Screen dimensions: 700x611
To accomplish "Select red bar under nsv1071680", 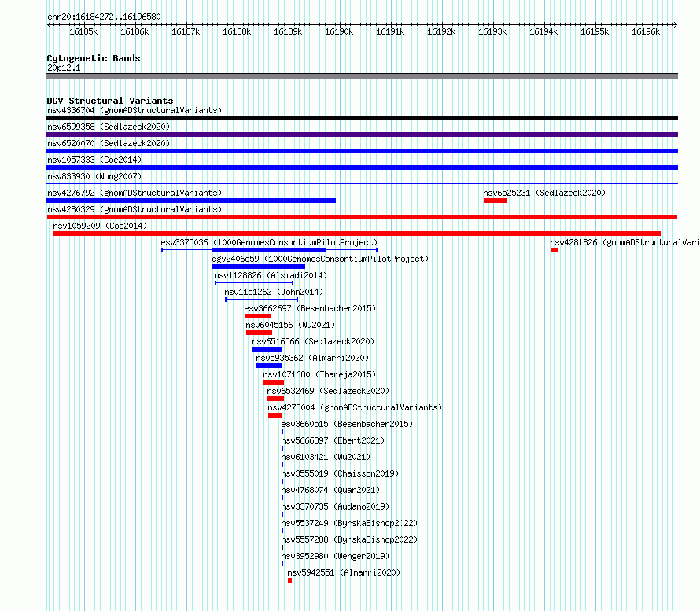I will [x=274, y=382].
